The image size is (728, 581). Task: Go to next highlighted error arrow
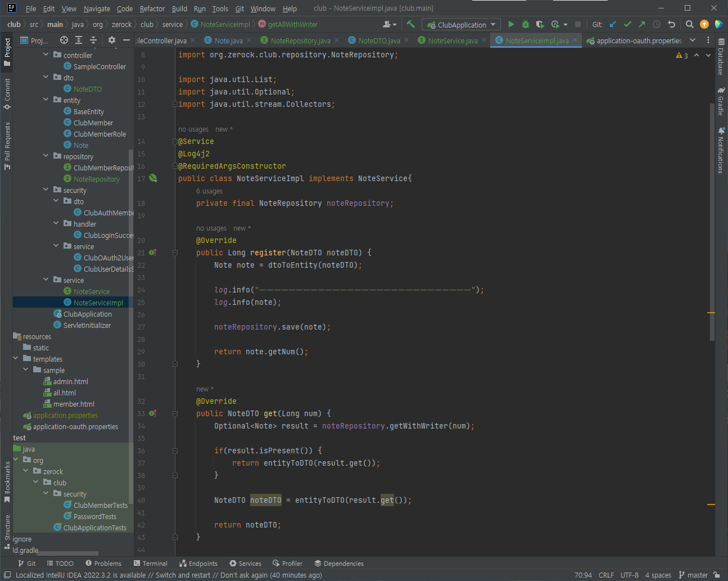708,55
